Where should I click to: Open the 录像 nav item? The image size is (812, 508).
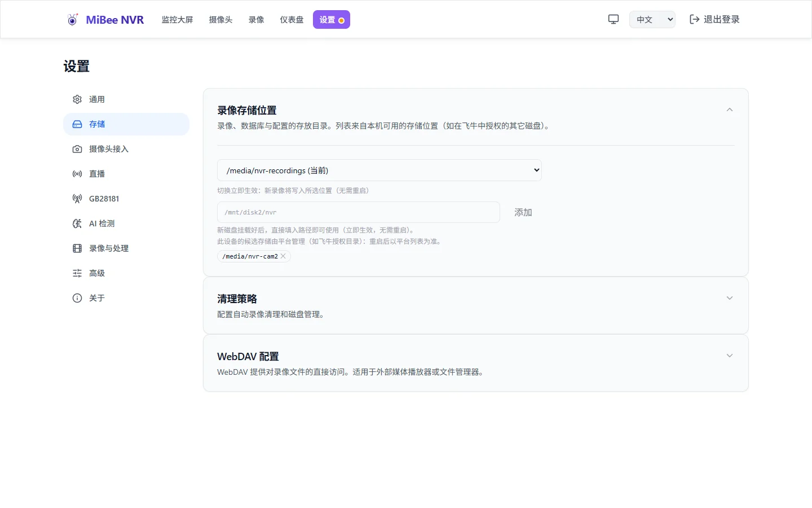pyautogui.click(x=256, y=20)
